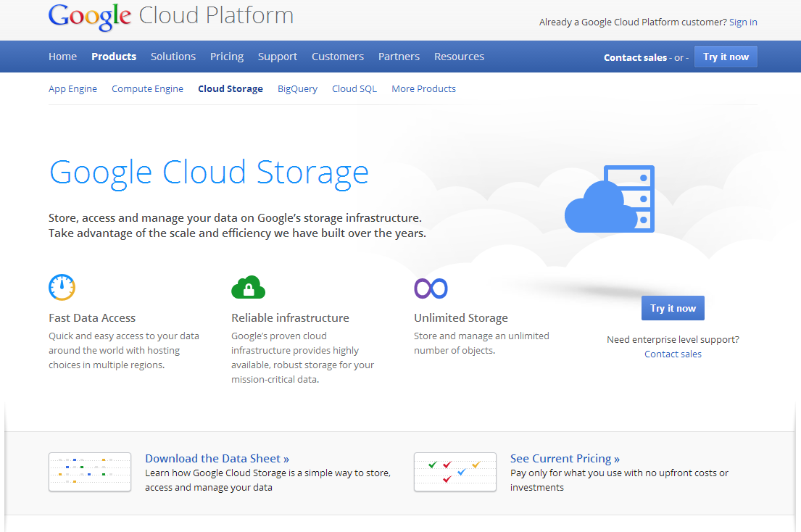Open the Download the Data Sheet link
801x532 pixels.
pyautogui.click(x=217, y=459)
